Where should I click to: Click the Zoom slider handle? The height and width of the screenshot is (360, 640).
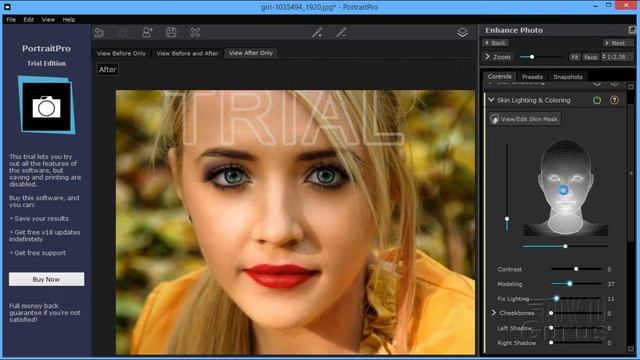(532, 57)
